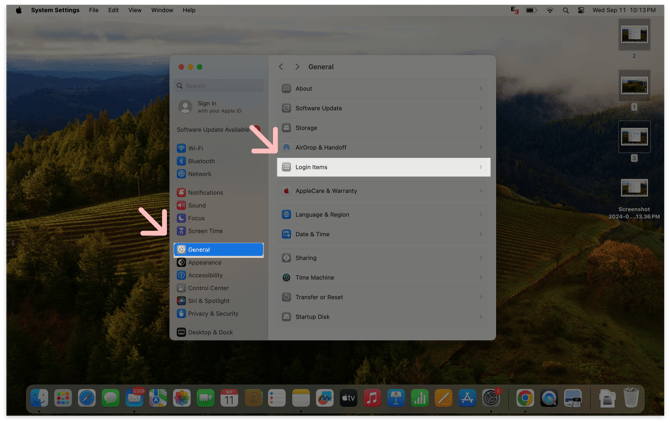Open the Software Update row icon
The image size is (670, 423).
(x=286, y=108)
